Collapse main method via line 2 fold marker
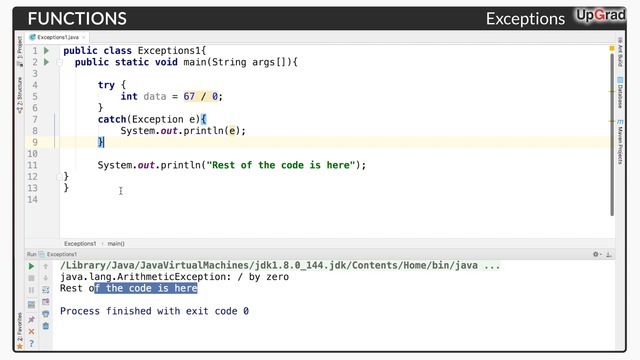This screenshot has height=360, width=640. point(60,62)
